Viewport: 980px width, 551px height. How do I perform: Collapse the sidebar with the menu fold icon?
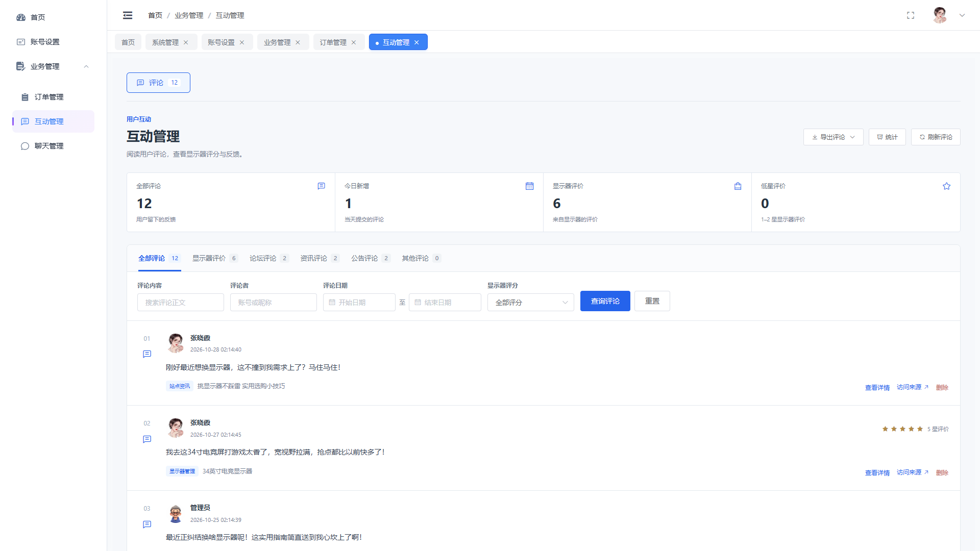[128, 15]
